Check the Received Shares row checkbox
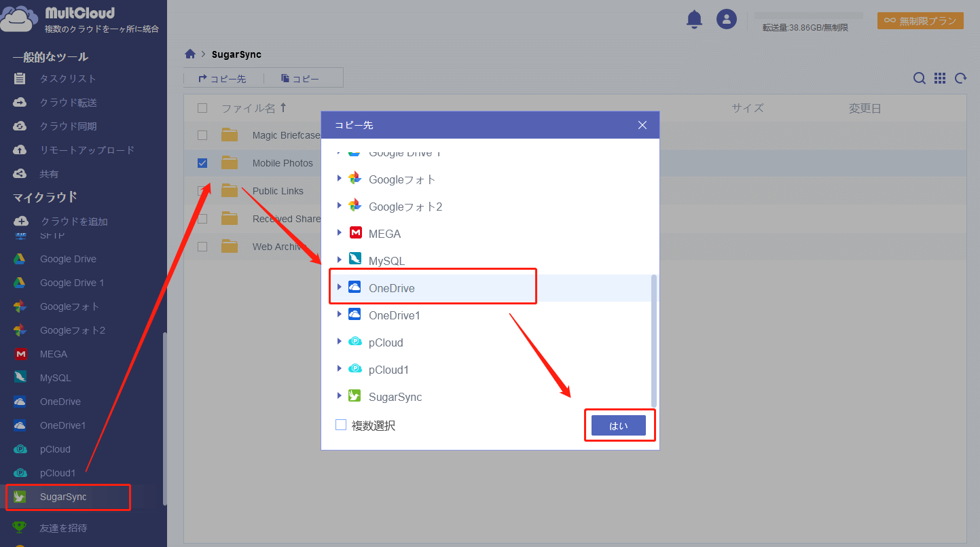 tap(202, 219)
